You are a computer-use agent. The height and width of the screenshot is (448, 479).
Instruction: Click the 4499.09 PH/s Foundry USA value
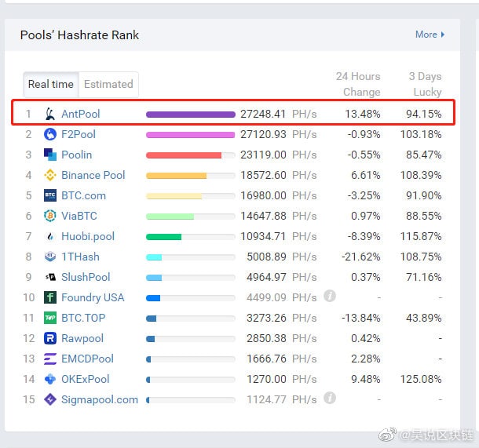click(282, 297)
